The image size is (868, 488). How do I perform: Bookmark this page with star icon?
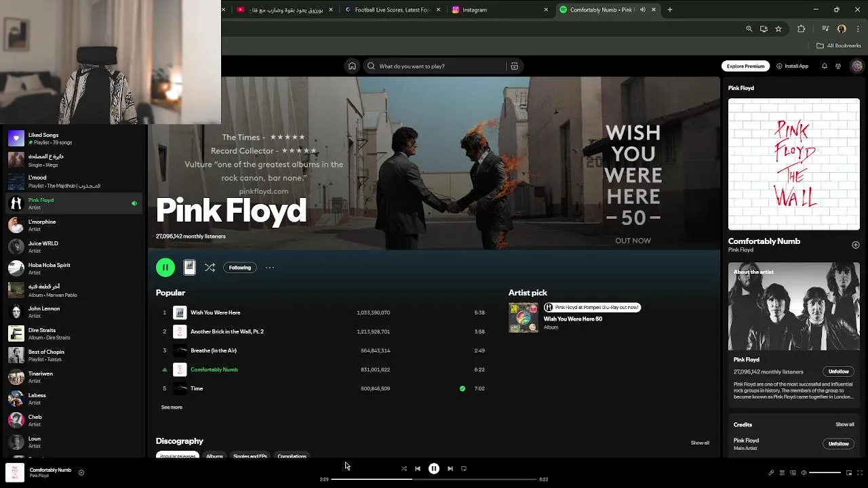coord(778,28)
